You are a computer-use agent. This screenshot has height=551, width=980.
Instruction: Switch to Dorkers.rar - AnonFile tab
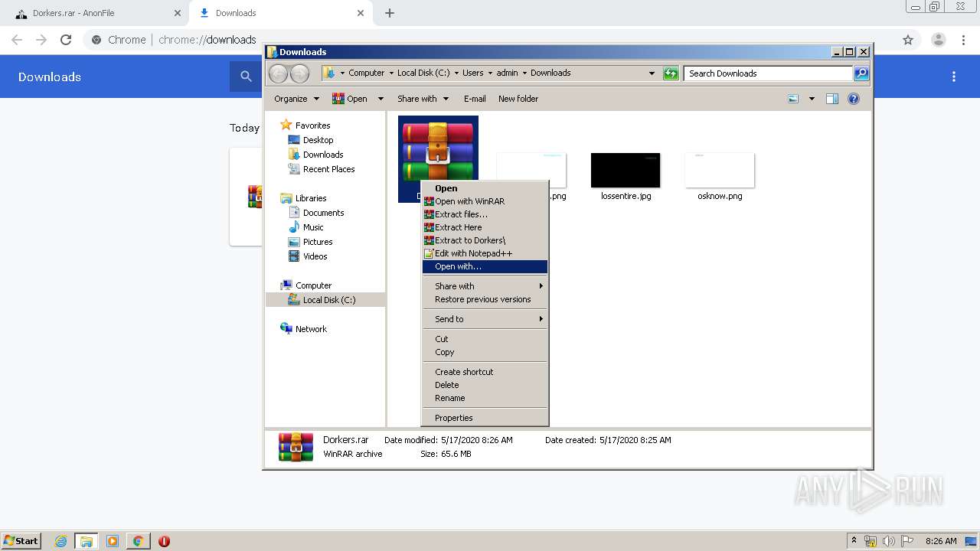point(95,13)
